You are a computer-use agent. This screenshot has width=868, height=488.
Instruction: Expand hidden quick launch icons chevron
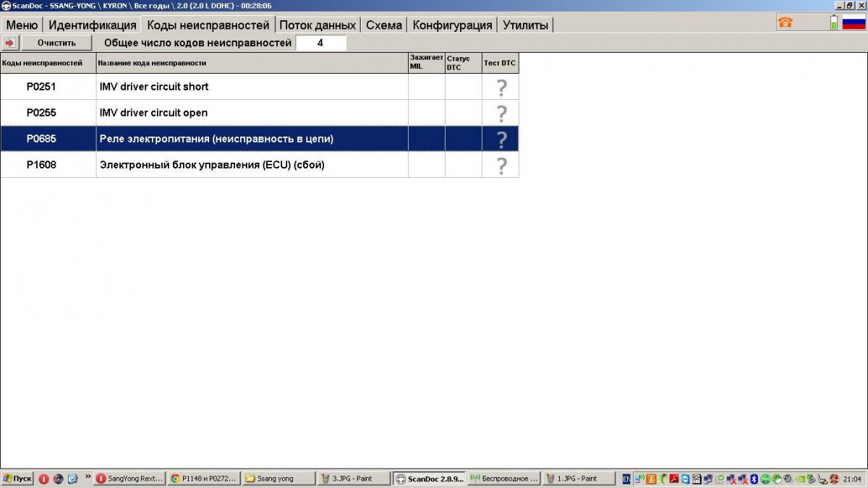tap(88, 476)
